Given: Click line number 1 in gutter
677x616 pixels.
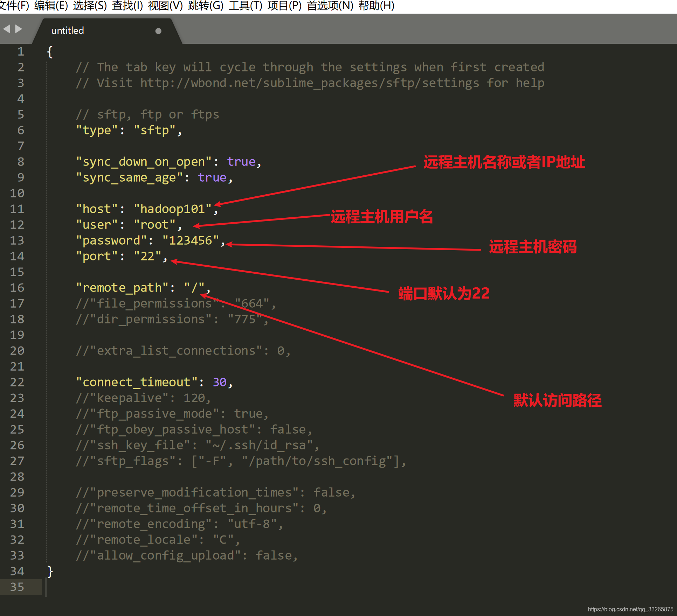Looking at the screenshot, I should (21, 52).
